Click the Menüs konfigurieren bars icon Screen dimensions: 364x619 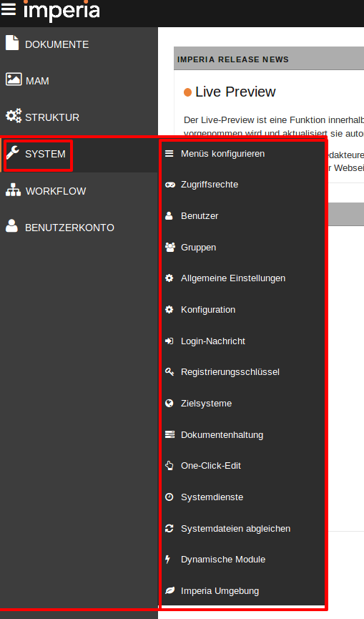click(169, 154)
